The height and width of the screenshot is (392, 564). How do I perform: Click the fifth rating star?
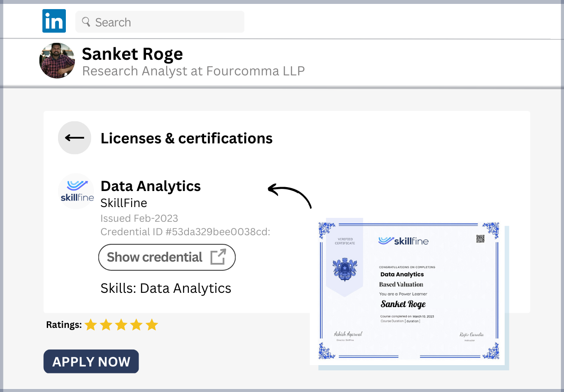point(152,325)
